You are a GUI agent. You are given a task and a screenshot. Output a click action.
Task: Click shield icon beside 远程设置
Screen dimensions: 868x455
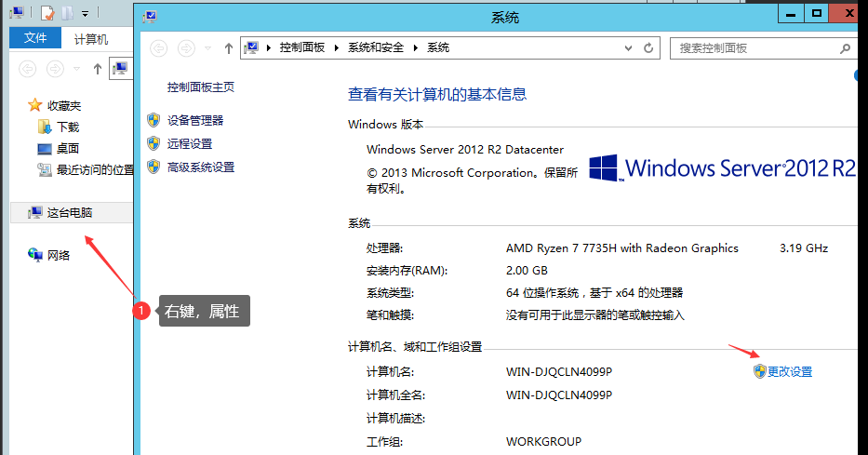pos(154,143)
